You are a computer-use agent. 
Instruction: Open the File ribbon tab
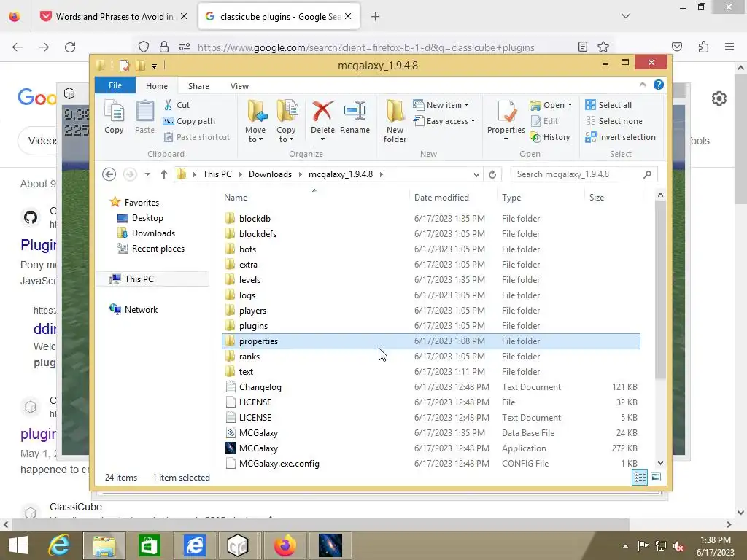point(115,85)
